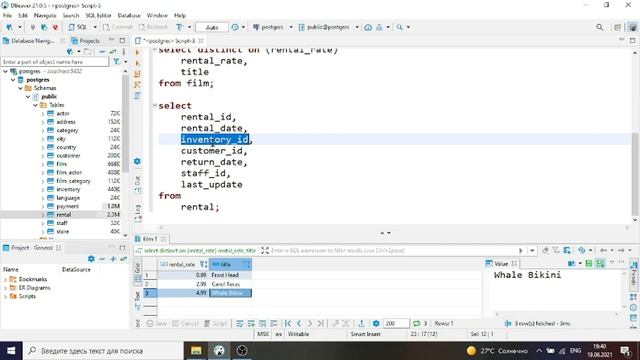Image resolution: width=640 pixels, height=360 pixels.
Task: Select the address table
Action: pyautogui.click(x=66, y=122)
